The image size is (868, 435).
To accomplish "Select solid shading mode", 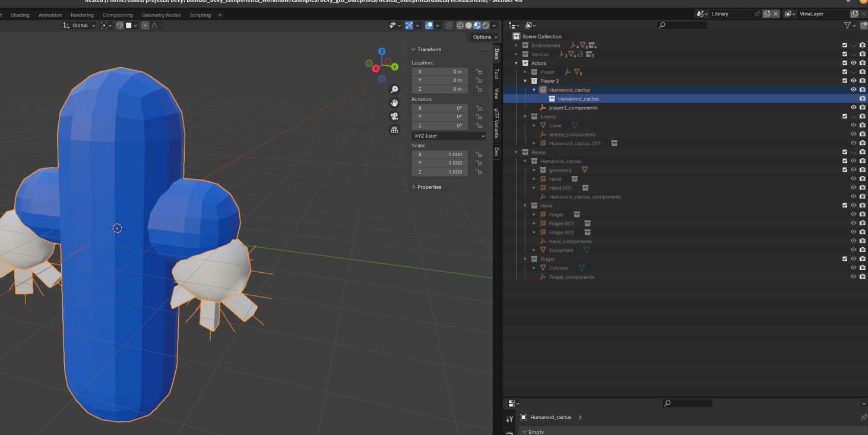I will (x=468, y=26).
